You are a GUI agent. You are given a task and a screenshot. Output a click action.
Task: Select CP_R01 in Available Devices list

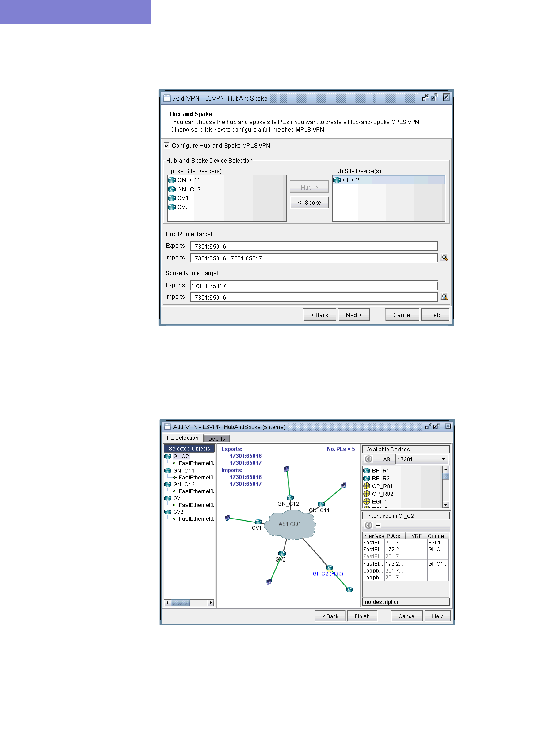(x=378, y=486)
